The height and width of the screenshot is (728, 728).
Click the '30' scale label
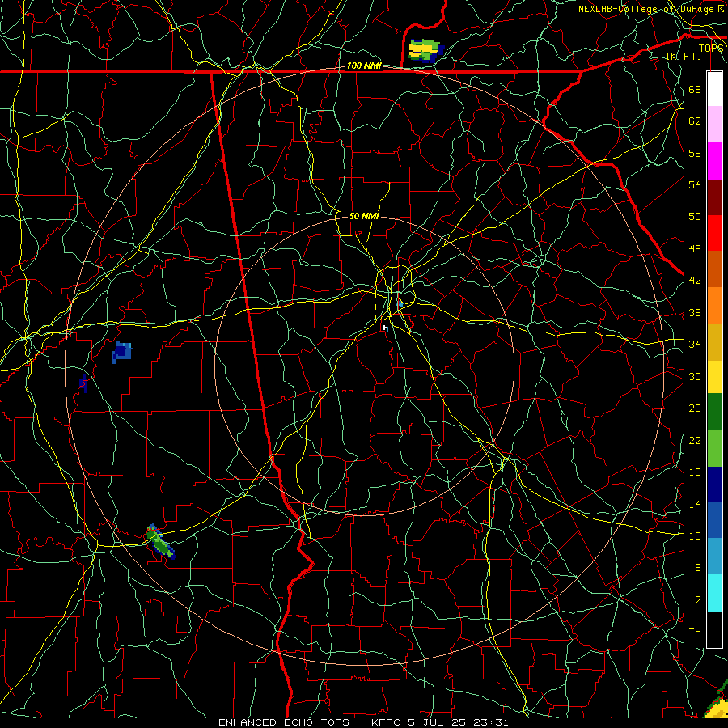695,376
